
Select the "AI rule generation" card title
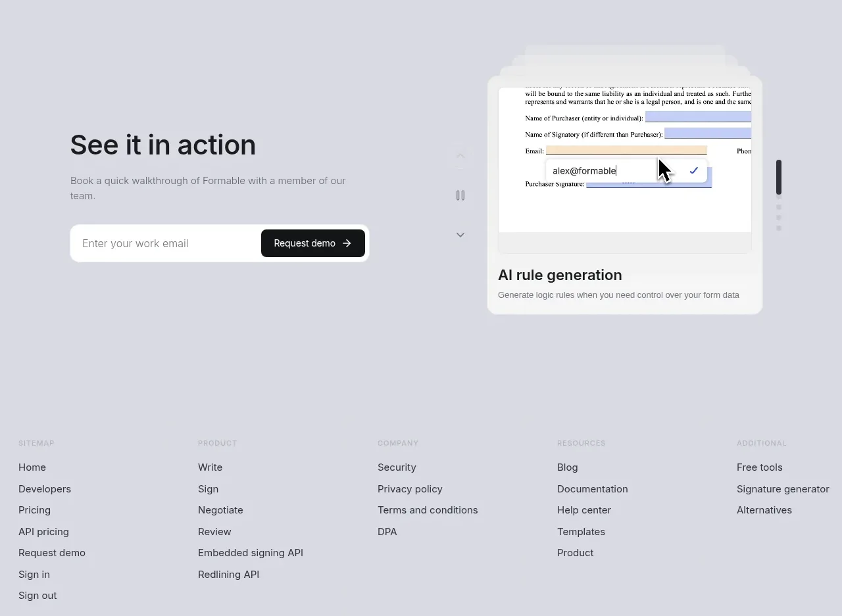tap(560, 275)
